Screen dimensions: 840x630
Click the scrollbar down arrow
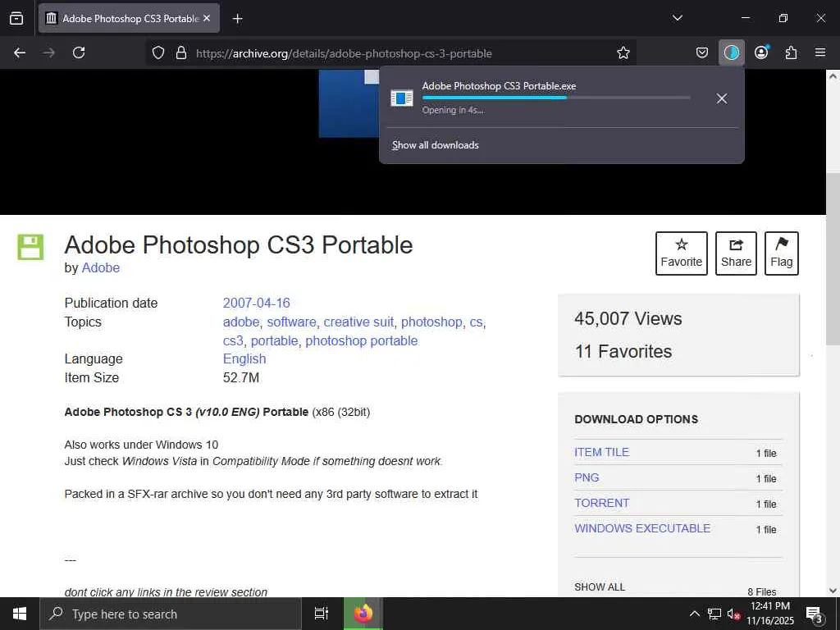tap(833, 591)
